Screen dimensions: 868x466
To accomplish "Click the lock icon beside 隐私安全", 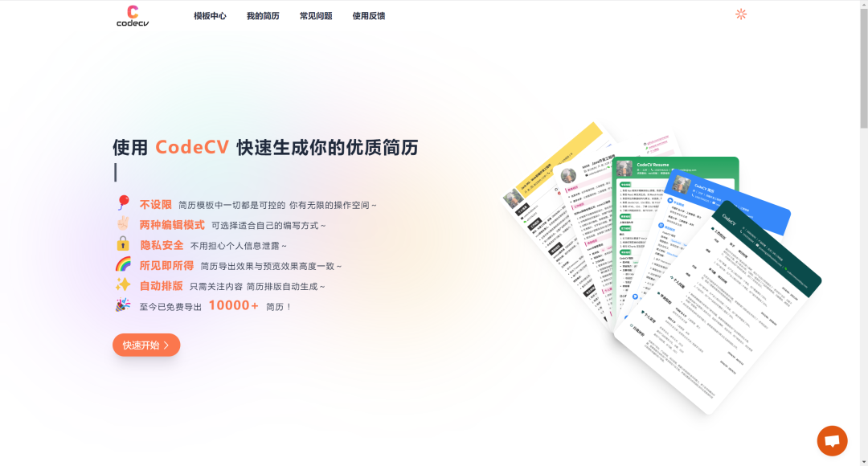I will click(x=123, y=244).
